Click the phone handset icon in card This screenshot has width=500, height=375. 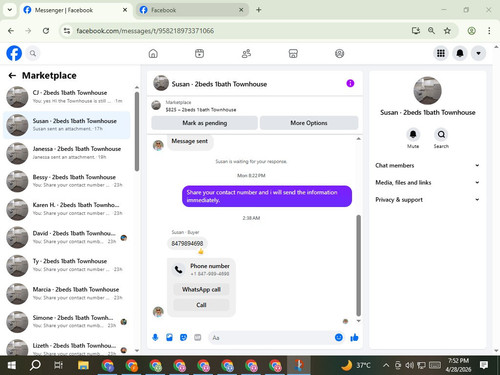pos(178,269)
